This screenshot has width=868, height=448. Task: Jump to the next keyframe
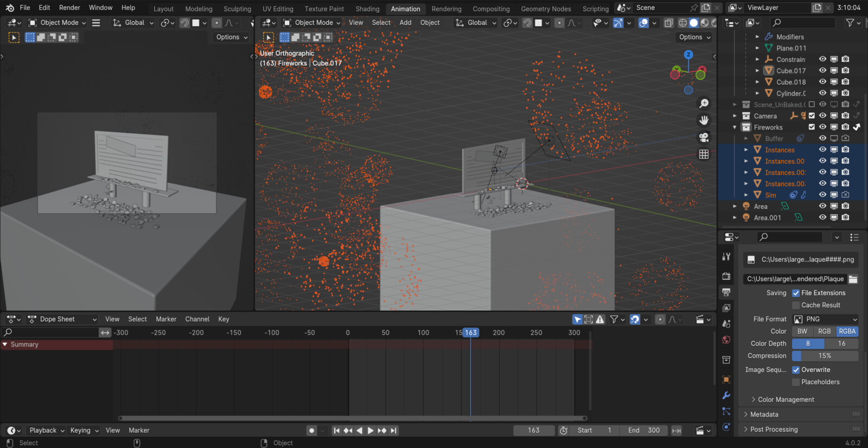382,431
